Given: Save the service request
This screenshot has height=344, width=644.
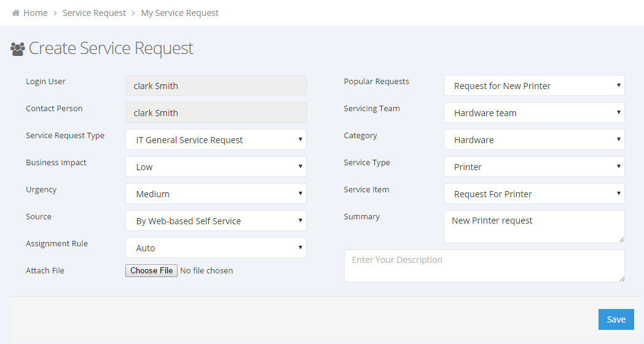Looking at the screenshot, I should tap(616, 319).
